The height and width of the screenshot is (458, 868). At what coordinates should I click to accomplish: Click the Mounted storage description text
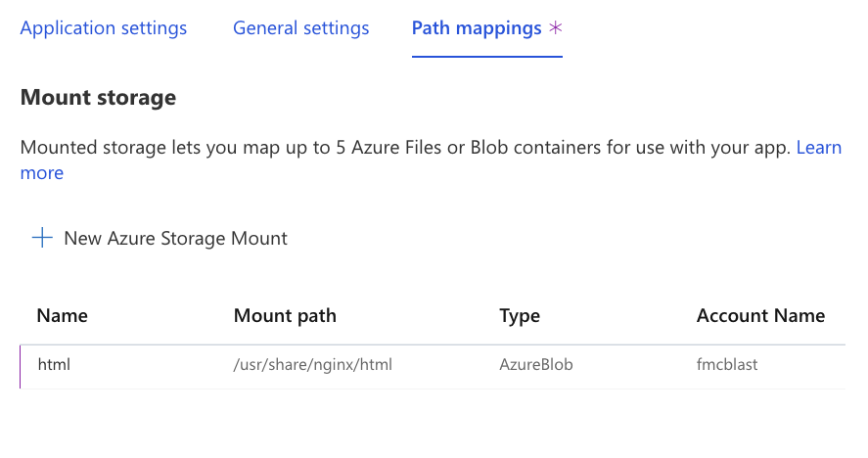[x=405, y=148]
